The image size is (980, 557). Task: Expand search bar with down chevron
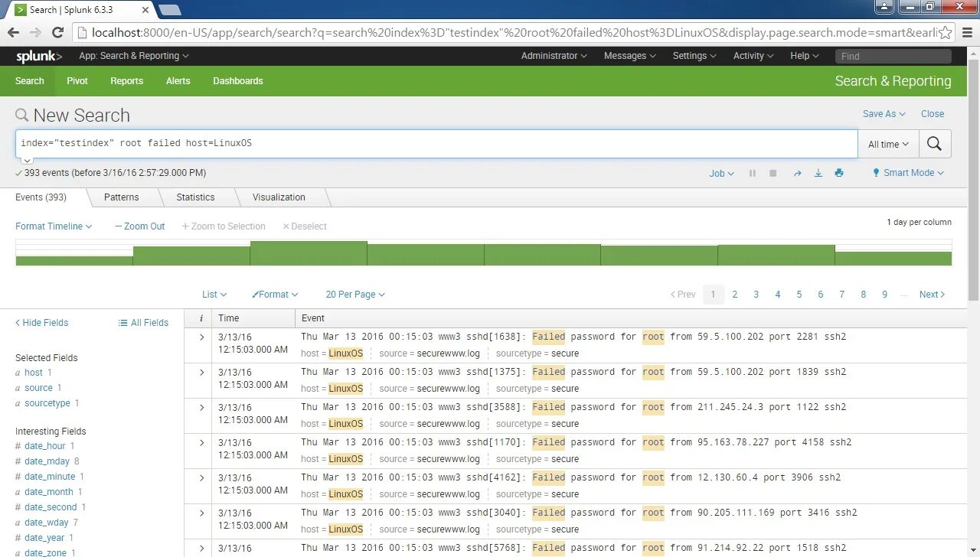pyautogui.click(x=27, y=160)
